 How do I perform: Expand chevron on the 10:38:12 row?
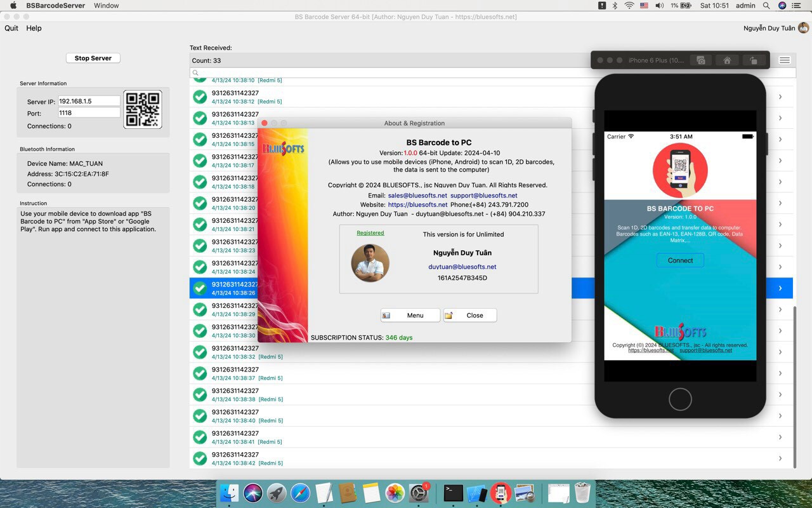(780, 97)
